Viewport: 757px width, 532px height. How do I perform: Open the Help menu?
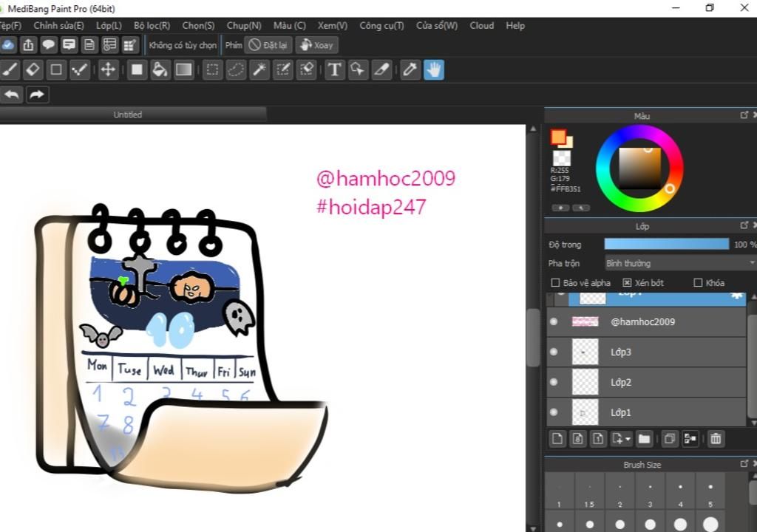pos(515,26)
